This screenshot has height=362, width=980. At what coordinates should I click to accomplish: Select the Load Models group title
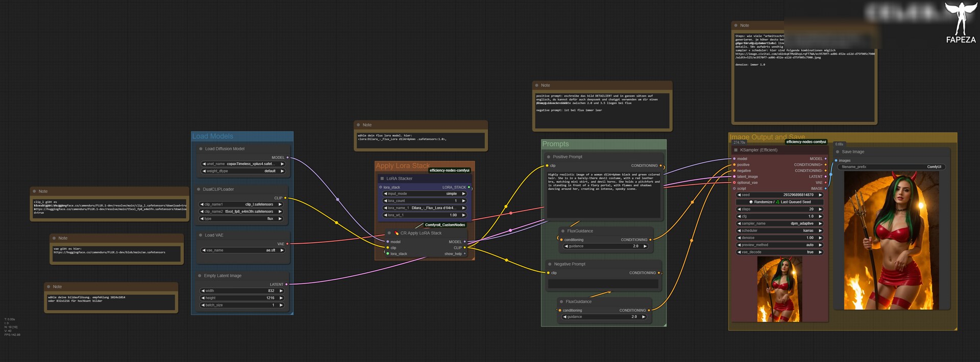pos(212,136)
